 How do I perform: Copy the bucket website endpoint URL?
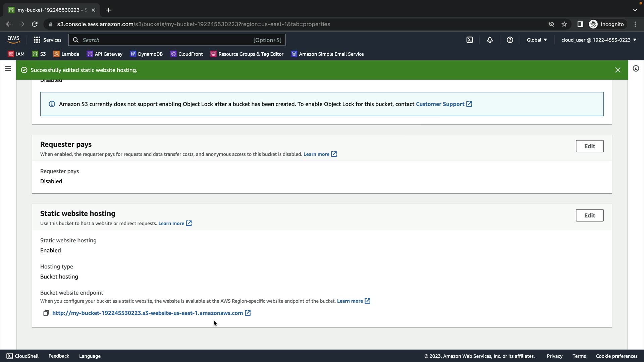[46, 313]
